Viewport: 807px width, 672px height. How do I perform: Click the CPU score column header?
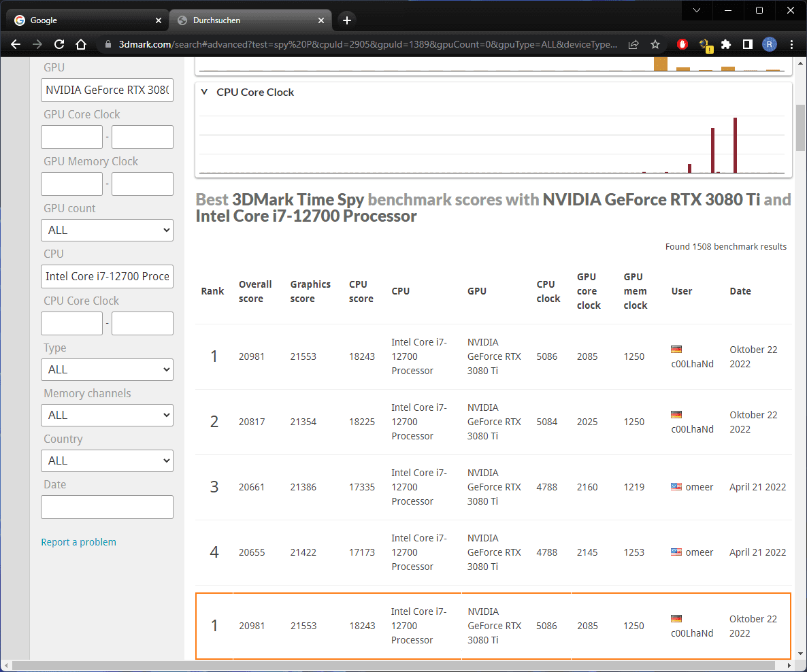361,291
